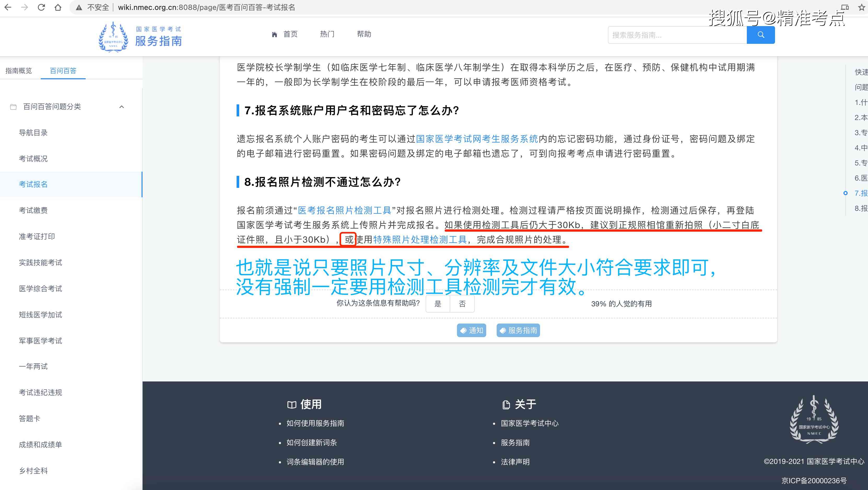Select 准考证打印 in the sidebar
868x490 pixels.
37,236
